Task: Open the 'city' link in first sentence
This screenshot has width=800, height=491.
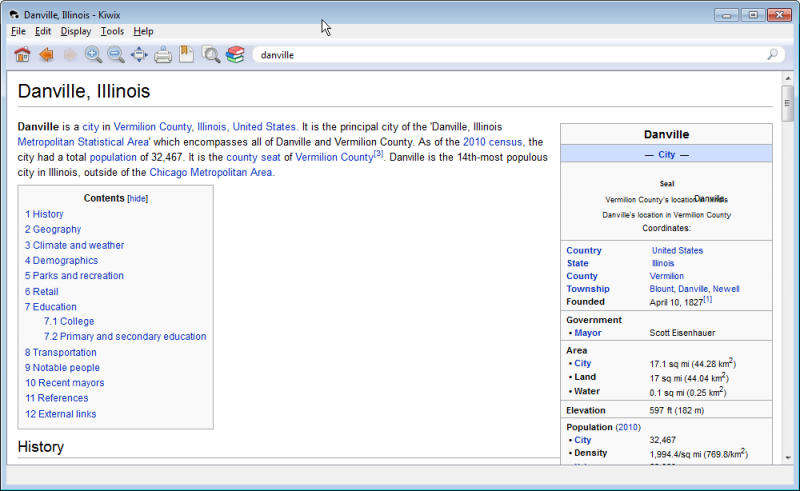Action: (x=91, y=127)
